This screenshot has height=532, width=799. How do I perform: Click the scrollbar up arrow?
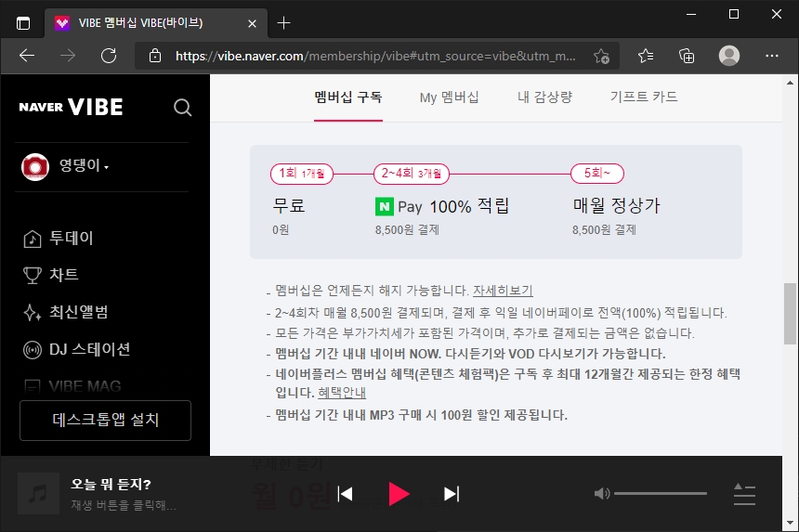(790, 83)
